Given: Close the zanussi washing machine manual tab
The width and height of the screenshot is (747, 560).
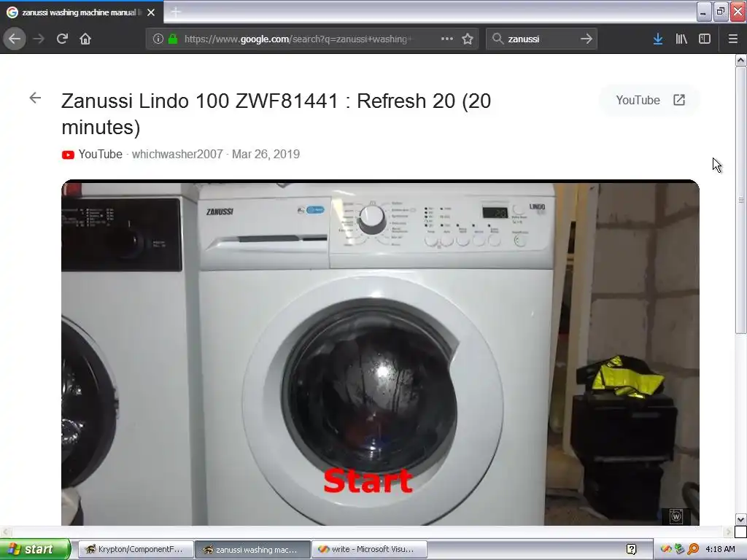Looking at the screenshot, I should (151, 12).
